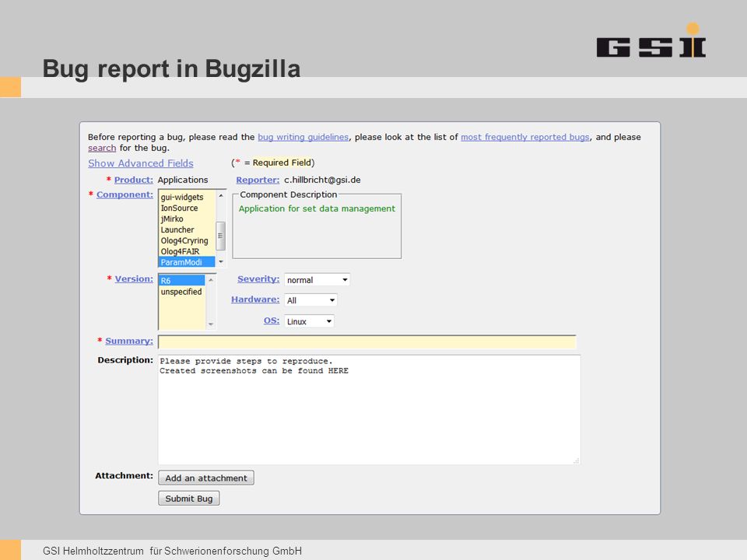747x560 pixels.
Task: Open the Hardware dropdown showing All
Action: [311, 300]
